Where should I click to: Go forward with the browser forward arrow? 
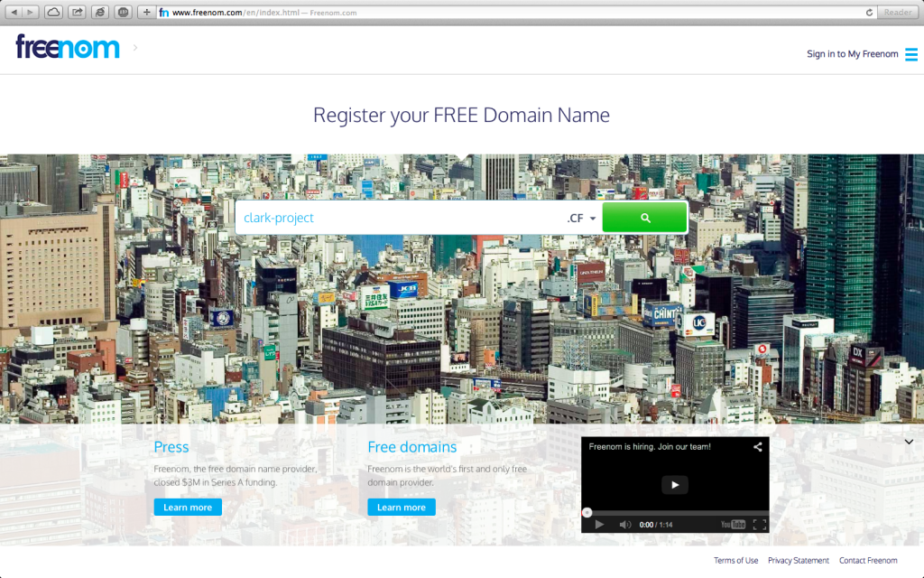30,12
